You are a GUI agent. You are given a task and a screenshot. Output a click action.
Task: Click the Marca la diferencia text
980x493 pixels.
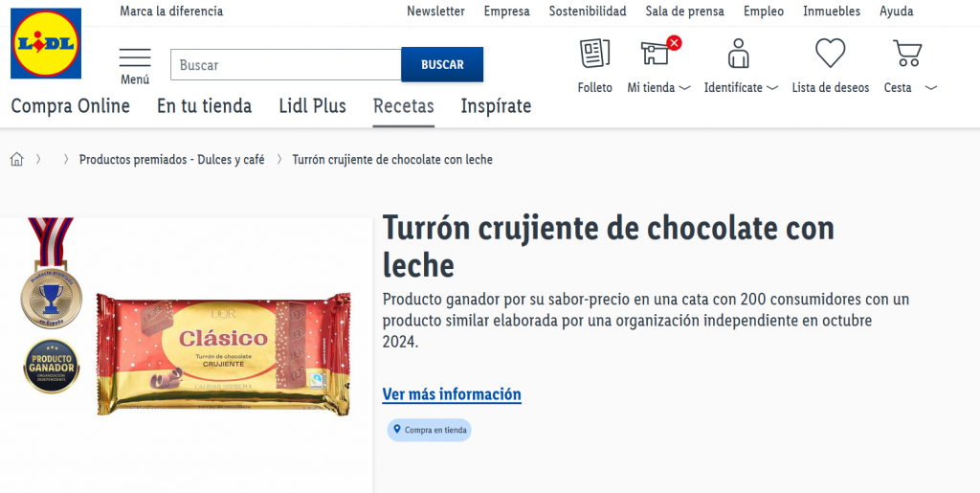pyautogui.click(x=171, y=11)
